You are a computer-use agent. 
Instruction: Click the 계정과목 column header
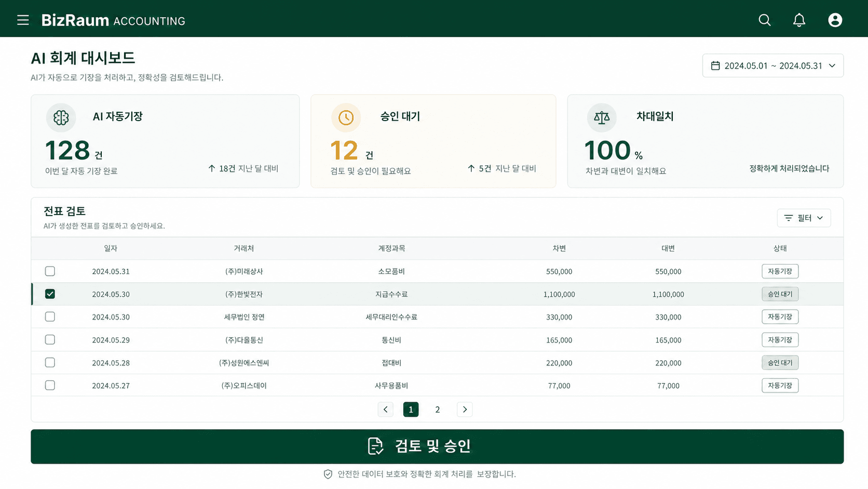pyautogui.click(x=391, y=248)
